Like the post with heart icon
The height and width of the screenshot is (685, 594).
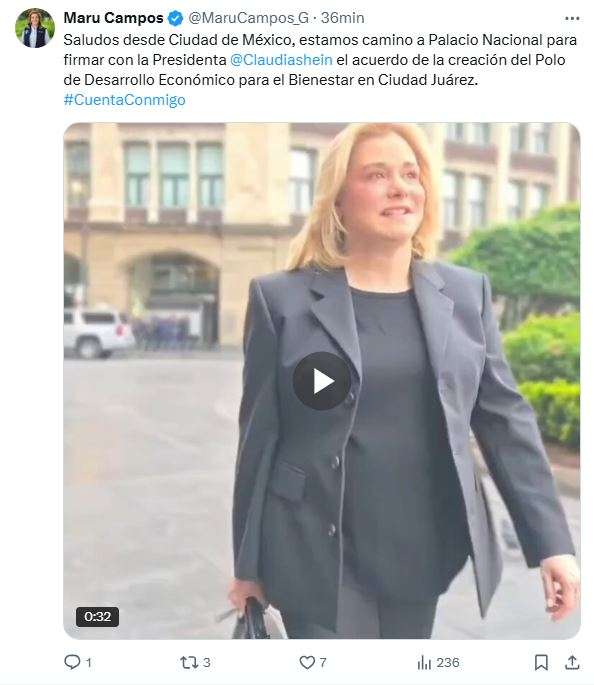tap(307, 662)
